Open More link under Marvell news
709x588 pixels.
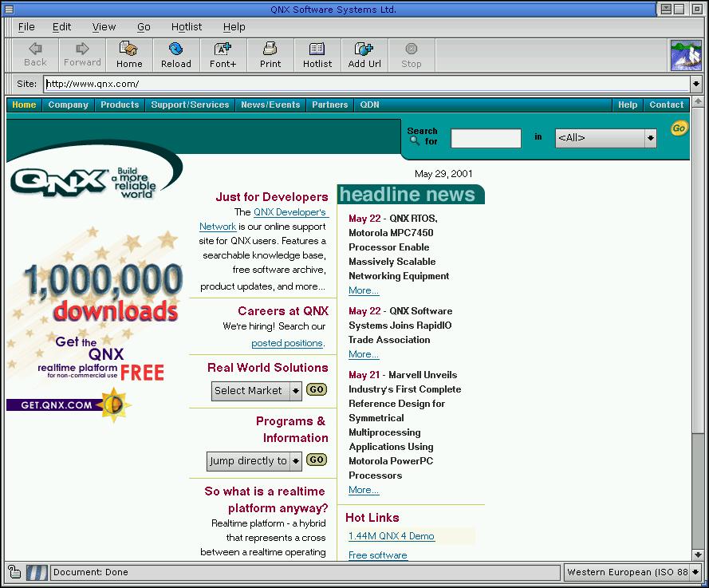pos(363,490)
